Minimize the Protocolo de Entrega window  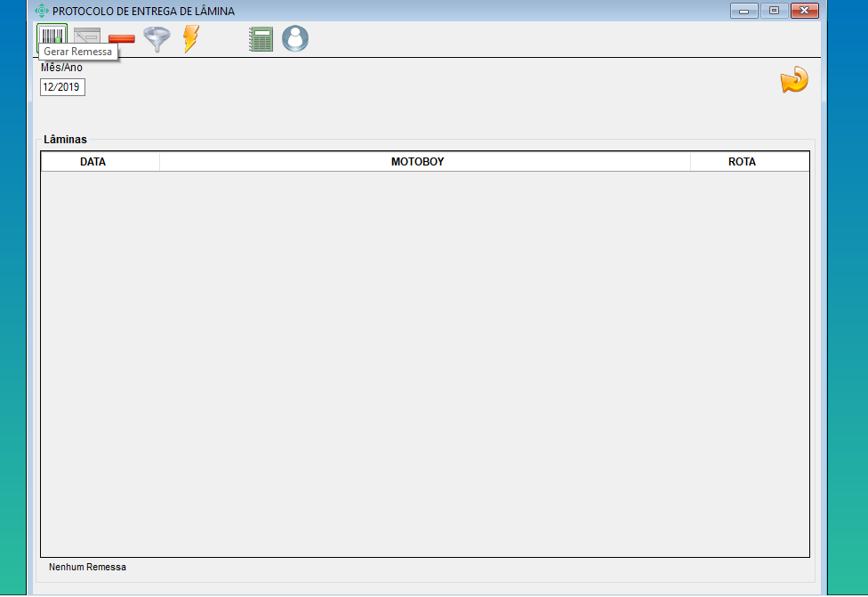pos(743,11)
